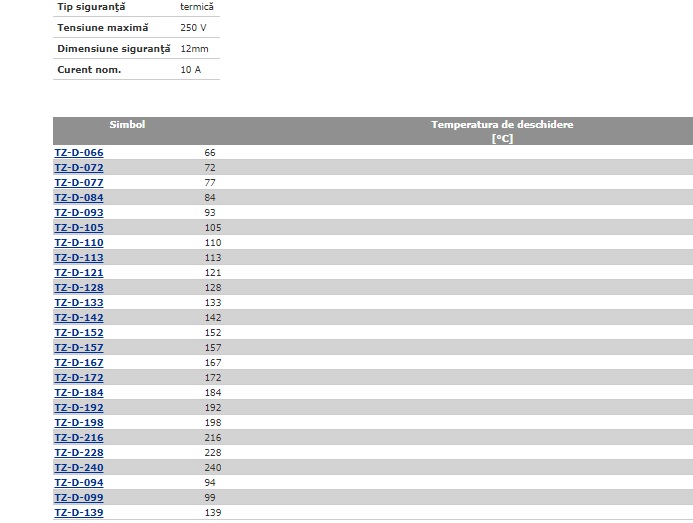Select the TZ-D-157 product link
693x523 pixels.
point(79,348)
